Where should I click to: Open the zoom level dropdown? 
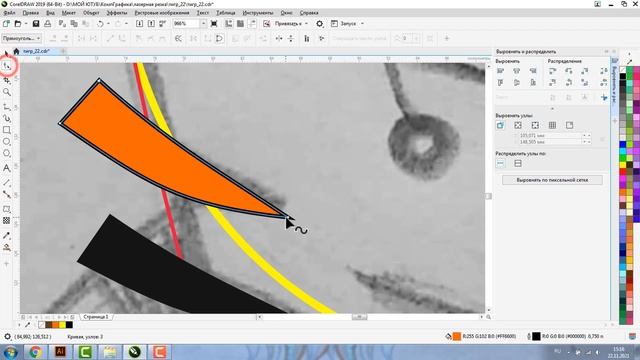203,24
